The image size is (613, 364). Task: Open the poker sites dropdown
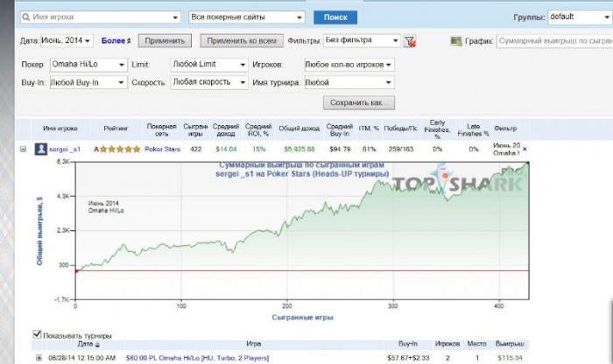[247, 17]
